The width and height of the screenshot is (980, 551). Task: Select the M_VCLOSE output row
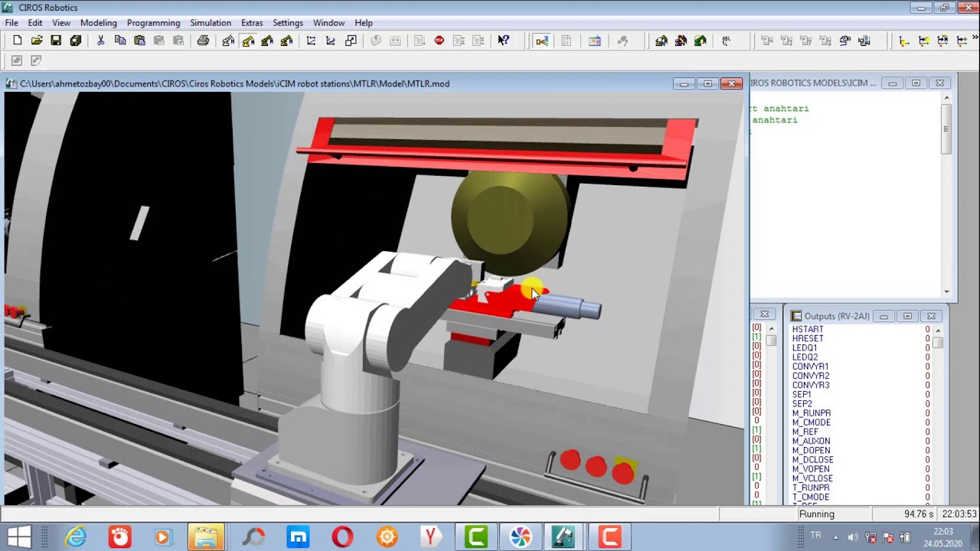coord(861,478)
